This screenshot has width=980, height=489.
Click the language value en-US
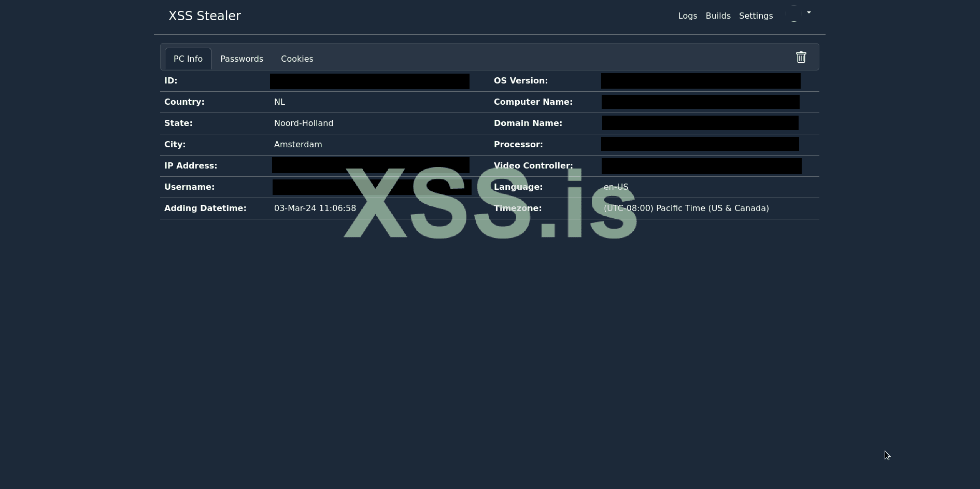pyautogui.click(x=616, y=187)
